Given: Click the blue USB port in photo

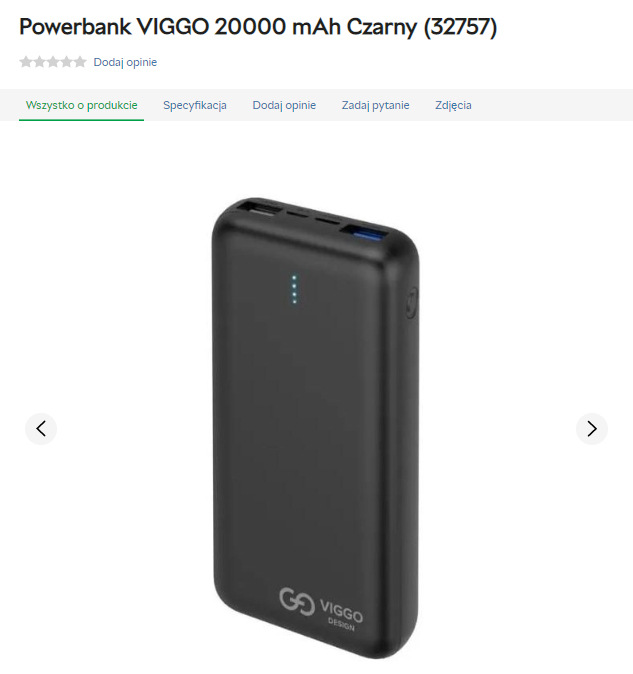Looking at the screenshot, I should pos(364,234).
